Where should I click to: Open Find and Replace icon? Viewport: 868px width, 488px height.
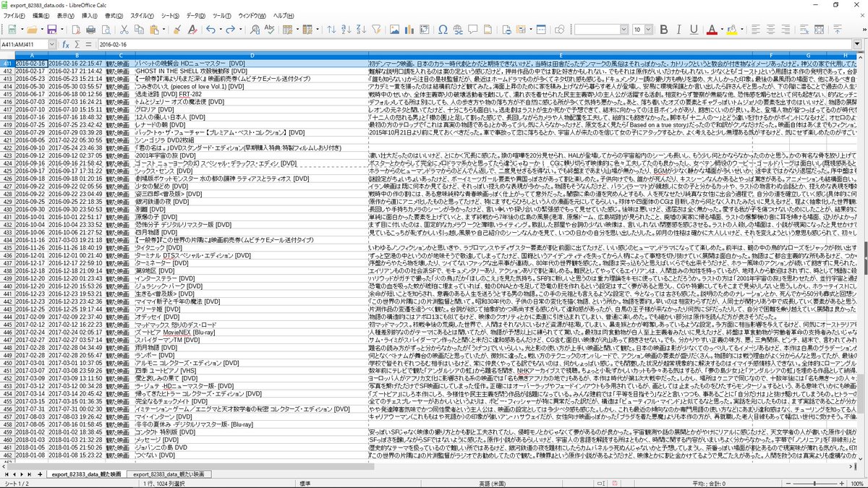pos(255,30)
